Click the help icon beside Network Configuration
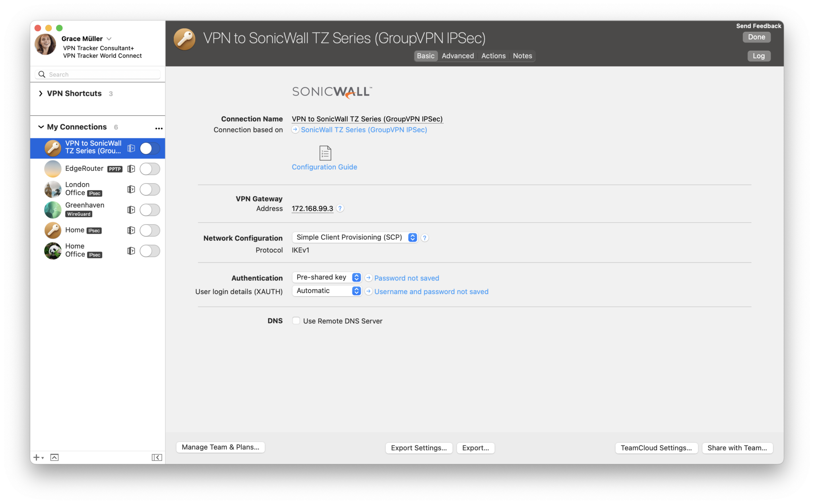Viewport: 814px width, 504px height. tap(424, 237)
